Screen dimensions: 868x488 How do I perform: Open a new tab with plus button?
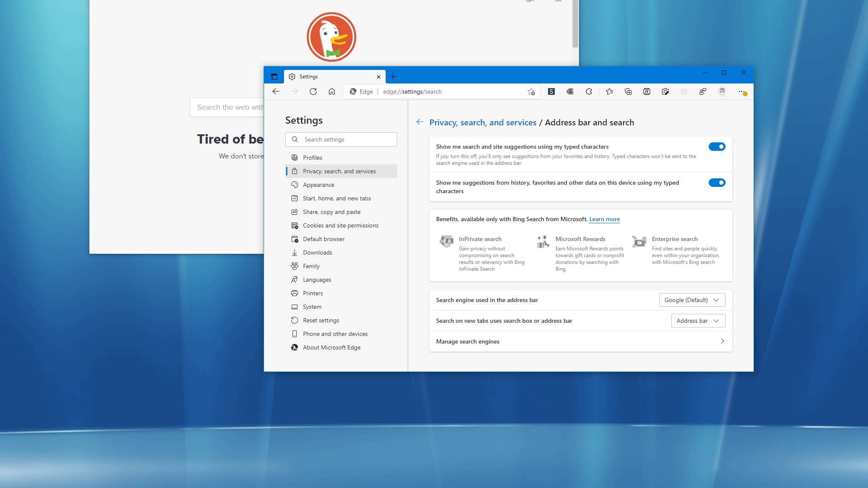(x=393, y=77)
